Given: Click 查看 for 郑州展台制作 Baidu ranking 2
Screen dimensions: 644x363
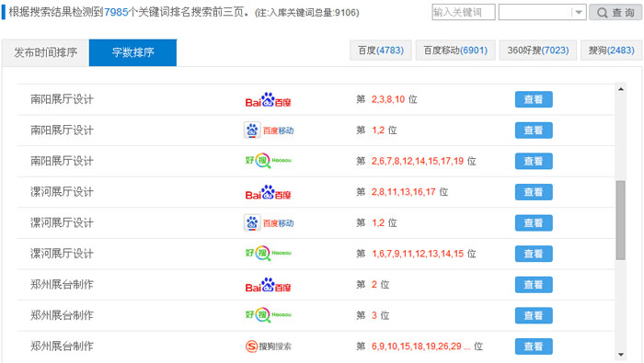Looking at the screenshot, I should 534,285.
